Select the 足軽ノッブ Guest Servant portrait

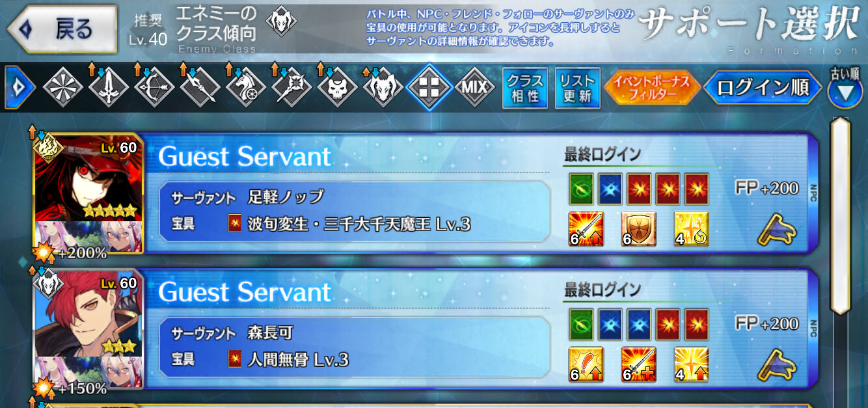pos(88,195)
